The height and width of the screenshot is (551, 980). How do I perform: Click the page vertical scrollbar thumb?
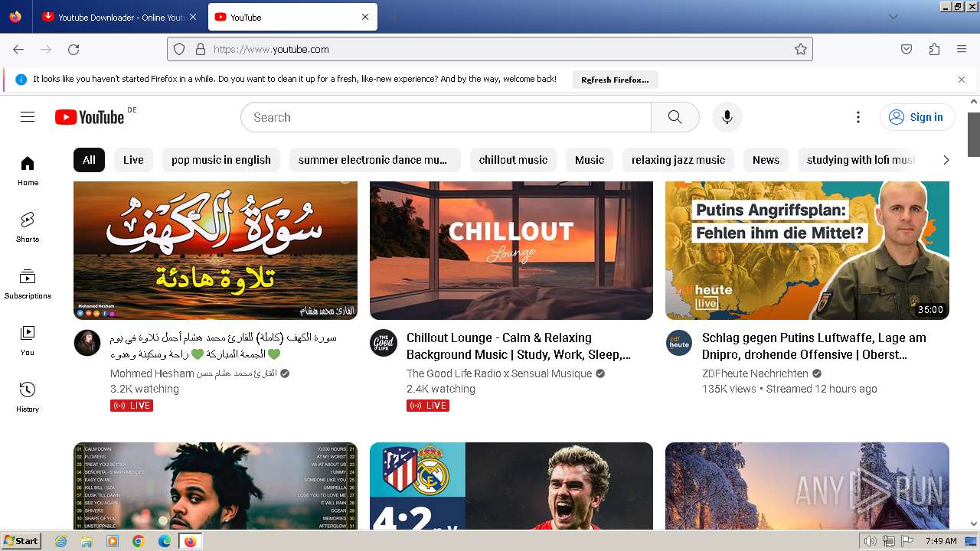974,134
